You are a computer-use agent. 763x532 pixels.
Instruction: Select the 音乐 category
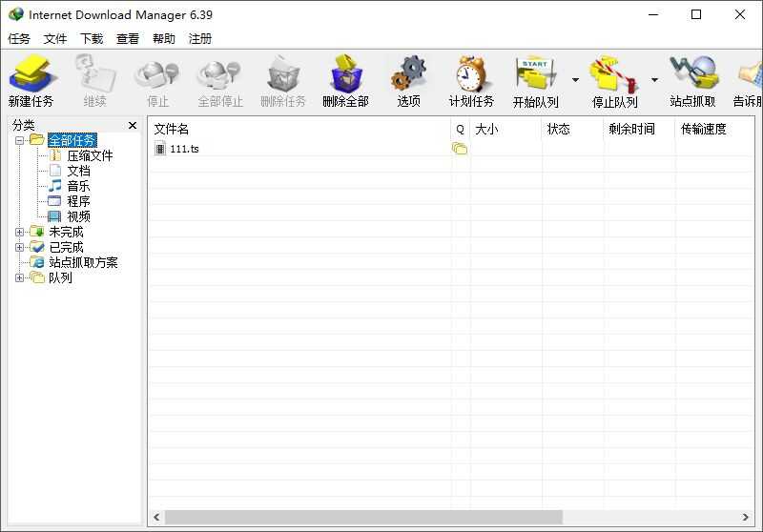(78, 186)
